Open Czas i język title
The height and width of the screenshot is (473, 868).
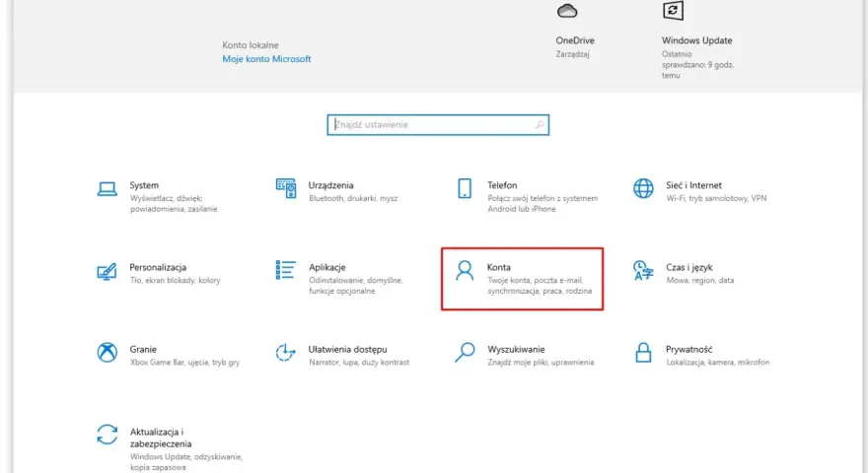689,267
